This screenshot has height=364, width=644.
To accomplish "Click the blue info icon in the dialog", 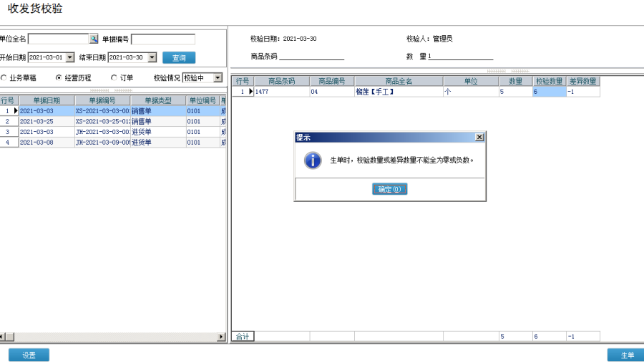I will pos(313,161).
